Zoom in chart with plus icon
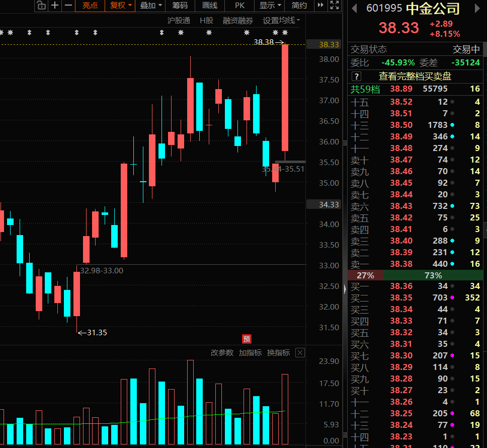 55,6
